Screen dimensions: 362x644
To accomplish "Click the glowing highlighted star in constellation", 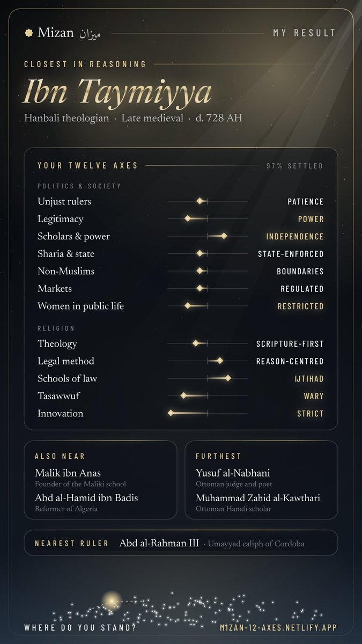I will click(x=112, y=600).
